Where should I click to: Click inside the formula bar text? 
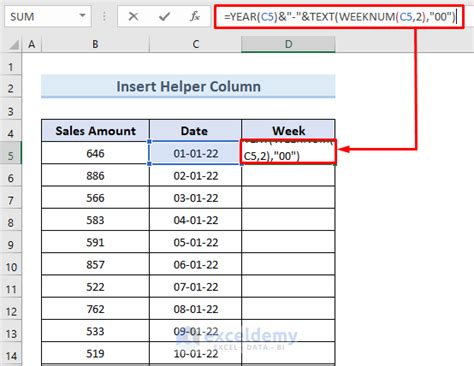tap(339, 16)
